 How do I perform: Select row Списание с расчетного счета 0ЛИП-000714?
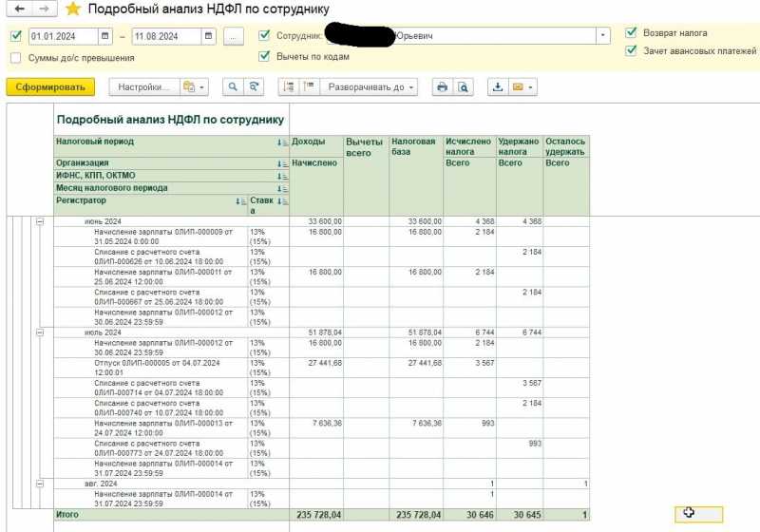tap(321, 389)
